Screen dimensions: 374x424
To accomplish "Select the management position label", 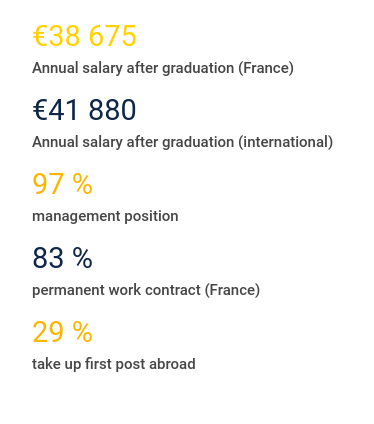I will (105, 216).
